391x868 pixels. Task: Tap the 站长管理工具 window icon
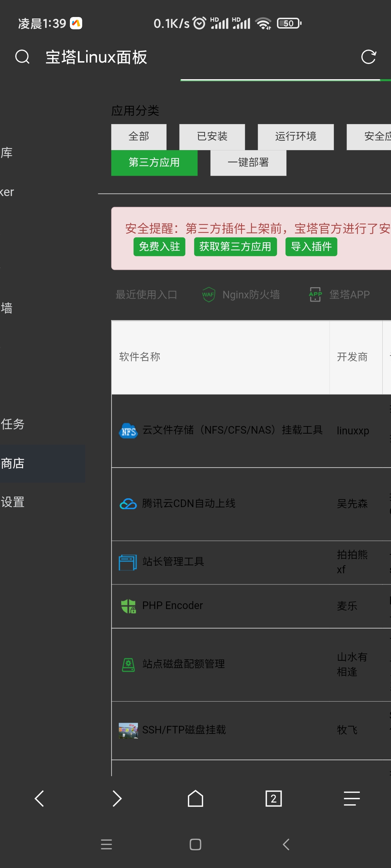point(128,562)
